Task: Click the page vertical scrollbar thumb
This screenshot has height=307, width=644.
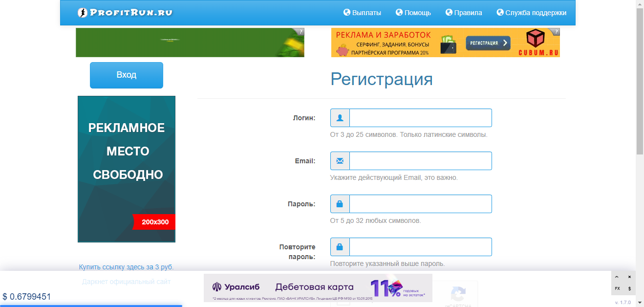Action: click(640, 81)
